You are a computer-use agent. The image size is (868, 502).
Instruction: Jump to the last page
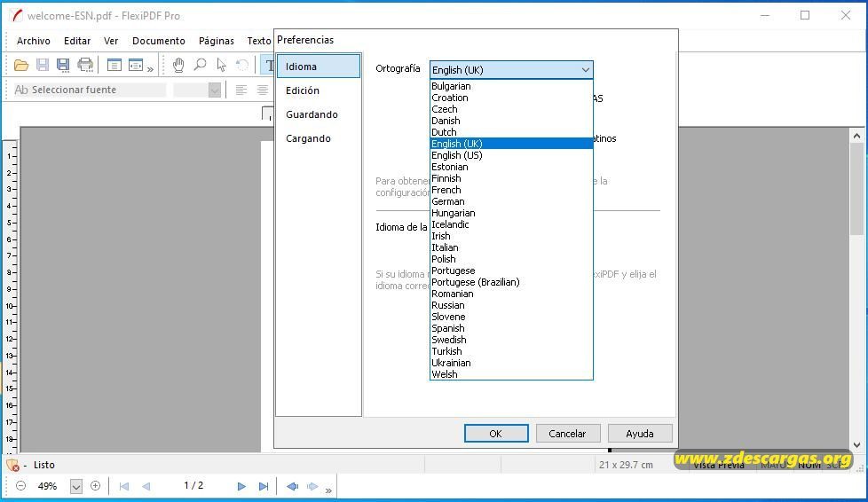click(x=264, y=487)
